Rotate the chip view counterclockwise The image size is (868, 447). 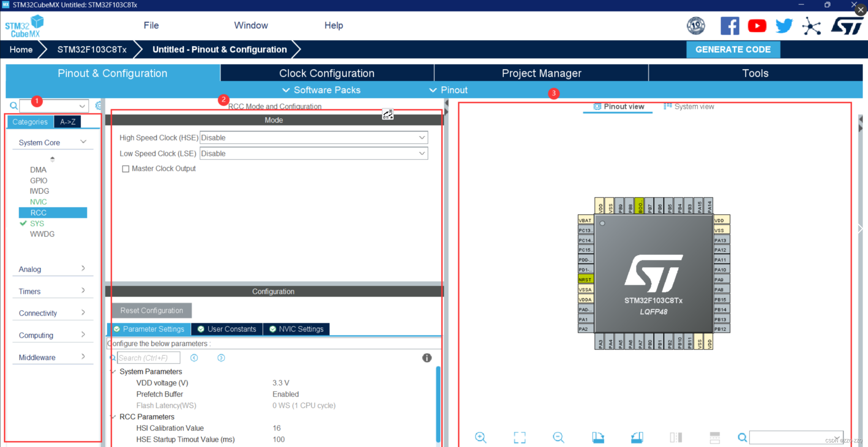point(637,437)
